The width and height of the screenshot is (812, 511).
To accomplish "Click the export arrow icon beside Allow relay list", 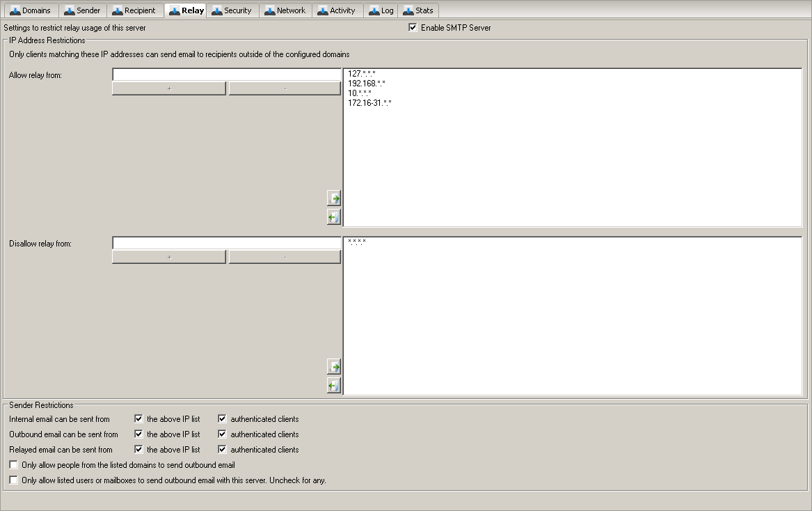I will pos(334,217).
